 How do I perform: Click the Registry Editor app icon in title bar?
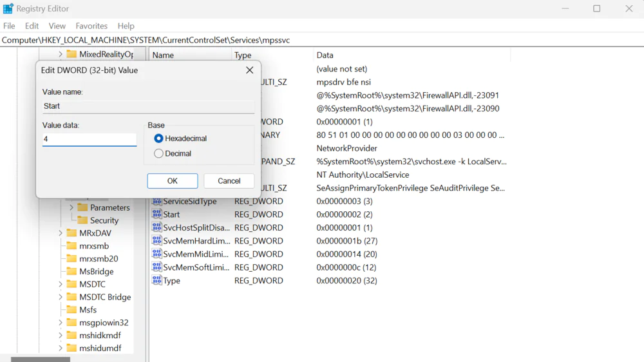pyautogui.click(x=8, y=8)
